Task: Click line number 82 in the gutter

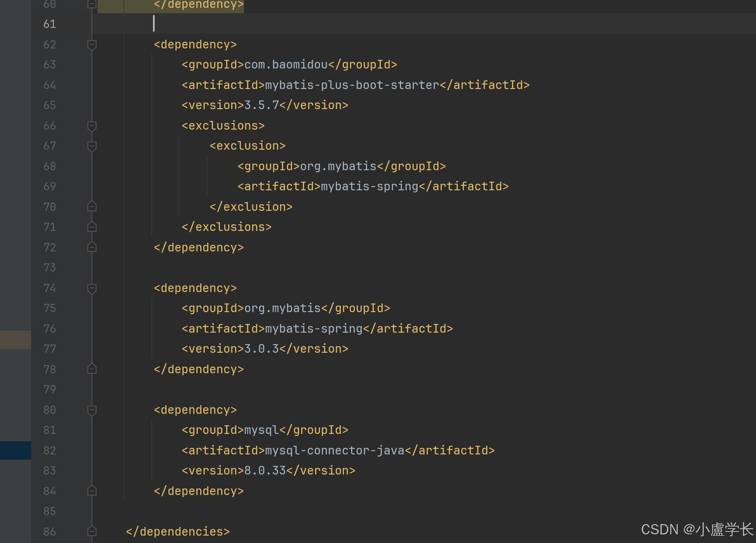Action: click(x=50, y=451)
